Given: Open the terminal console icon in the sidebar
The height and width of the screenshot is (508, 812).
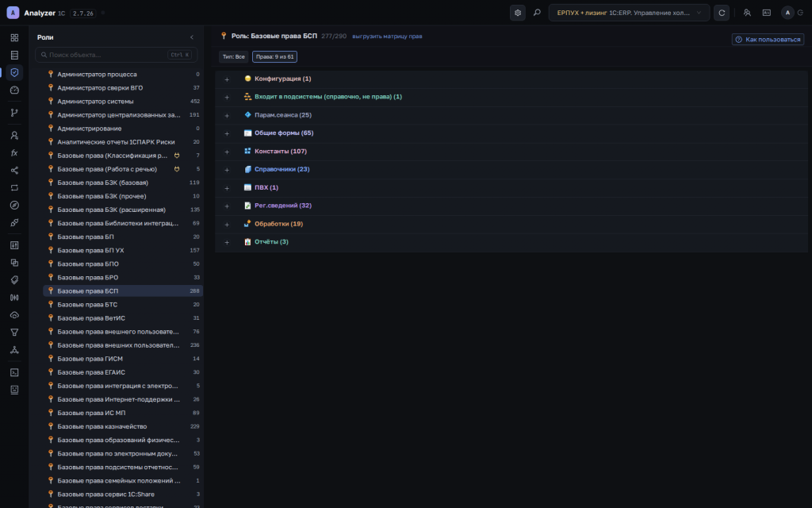Looking at the screenshot, I should (14, 372).
